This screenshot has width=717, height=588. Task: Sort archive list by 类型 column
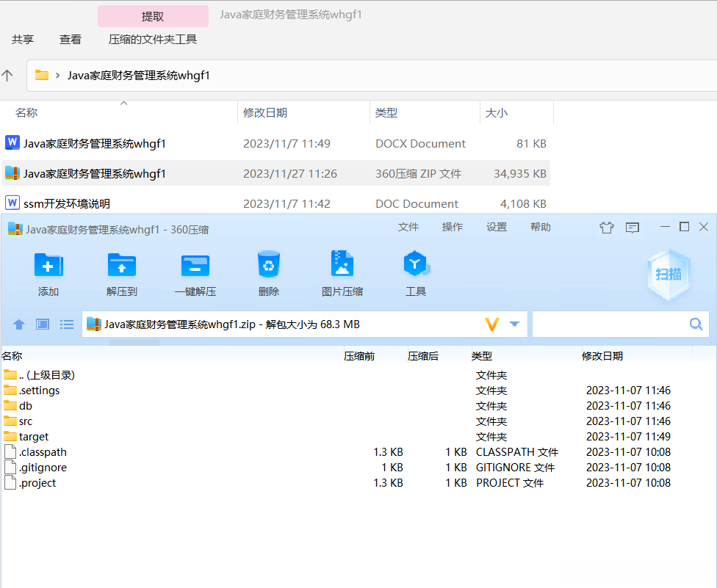pos(481,356)
